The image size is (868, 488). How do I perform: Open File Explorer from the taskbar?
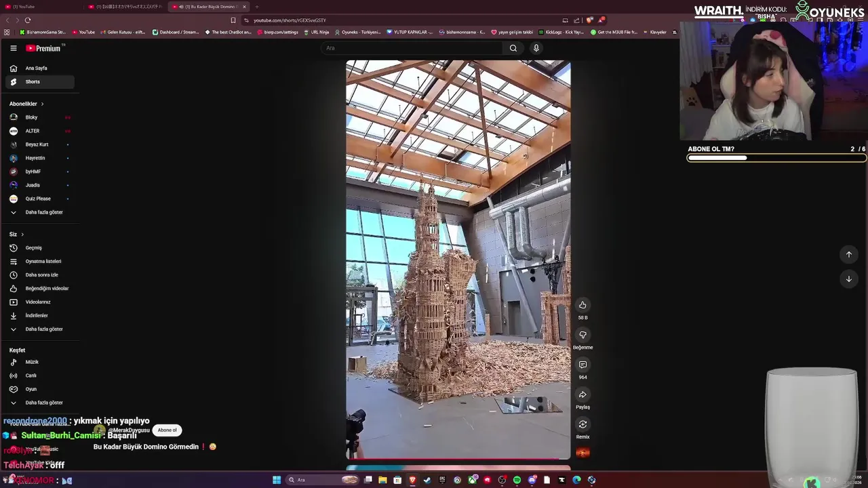382,480
